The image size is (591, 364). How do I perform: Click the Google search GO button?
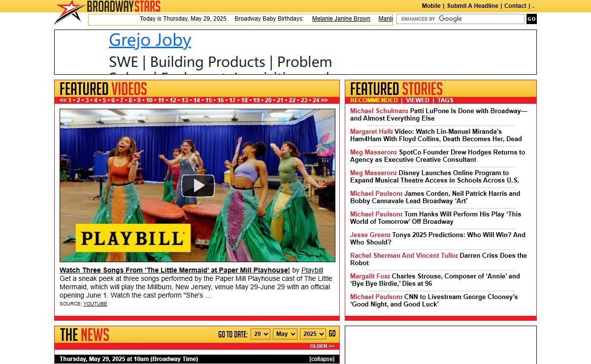click(x=531, y=19)
